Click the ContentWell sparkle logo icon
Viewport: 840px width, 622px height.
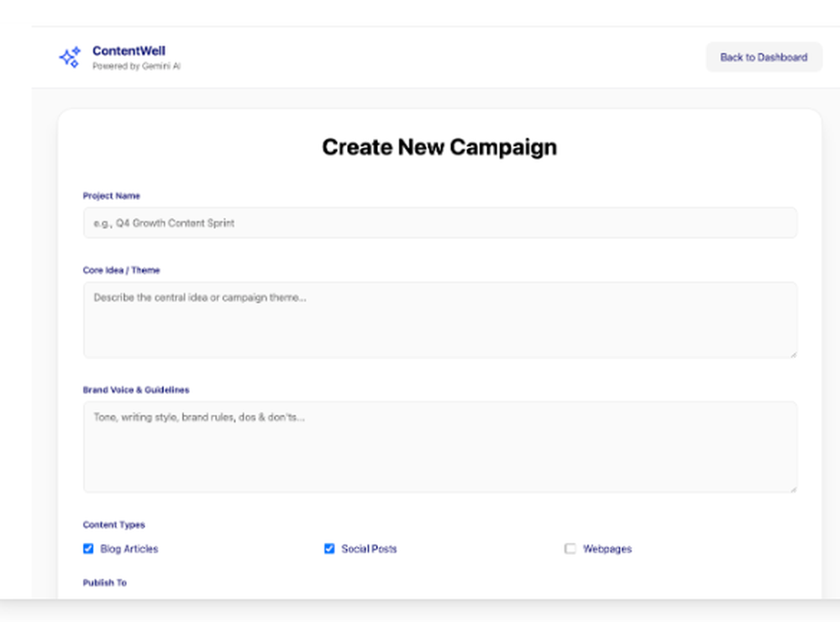pyautogui.click(x=69, y=56)
